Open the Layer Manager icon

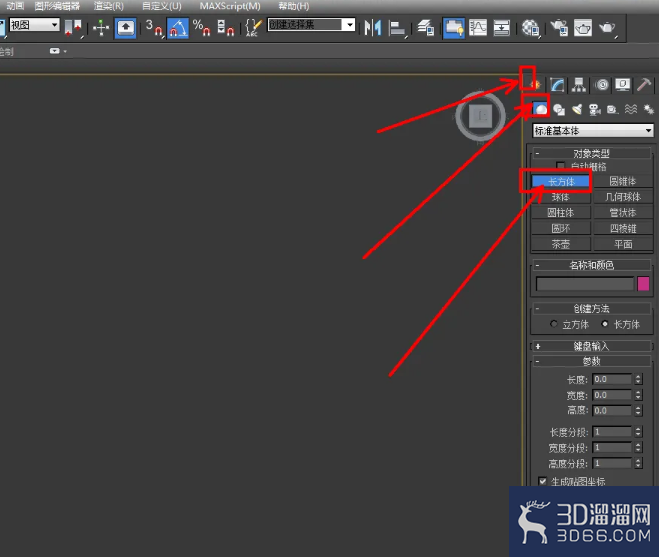click(425, 28)
